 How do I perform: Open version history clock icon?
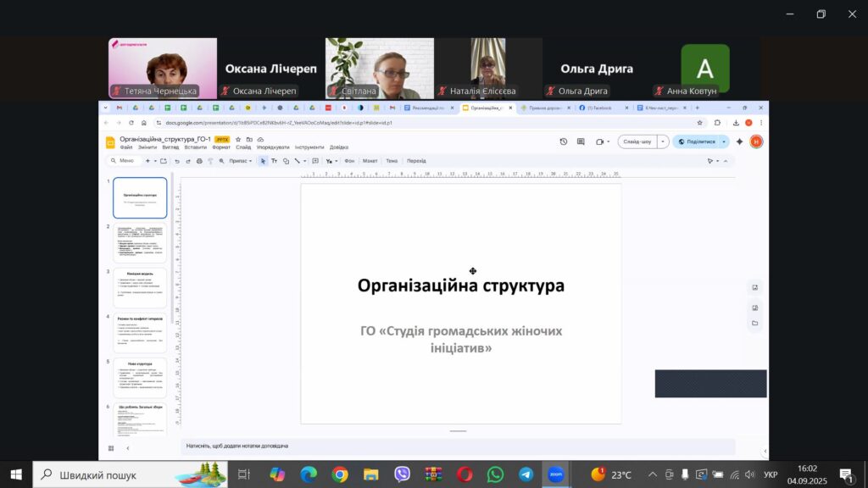(563, 141)
